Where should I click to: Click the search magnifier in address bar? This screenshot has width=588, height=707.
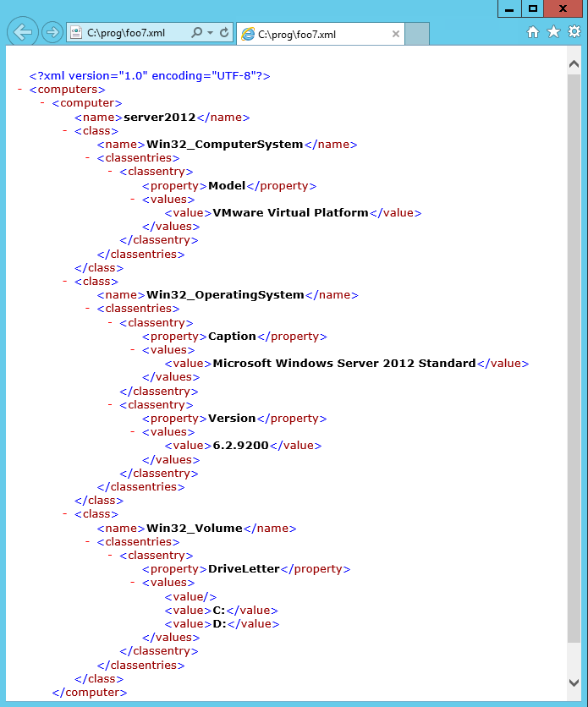[x=197, y=33]
